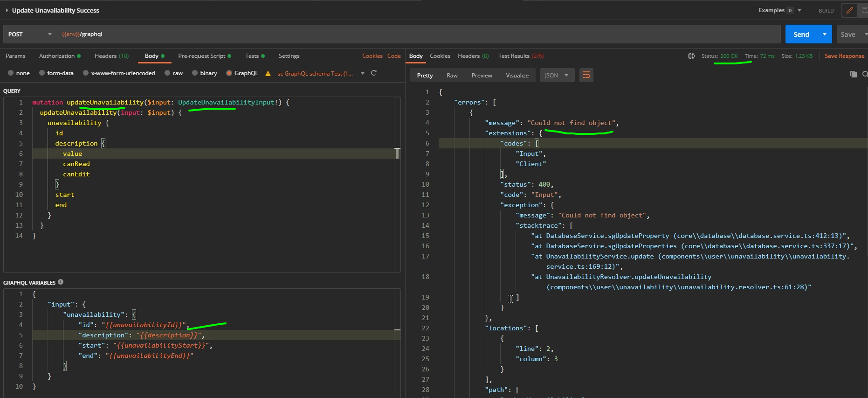Open the POST method dropdown
This screenshot has width=868, height=398.
(x=30, y=34)
